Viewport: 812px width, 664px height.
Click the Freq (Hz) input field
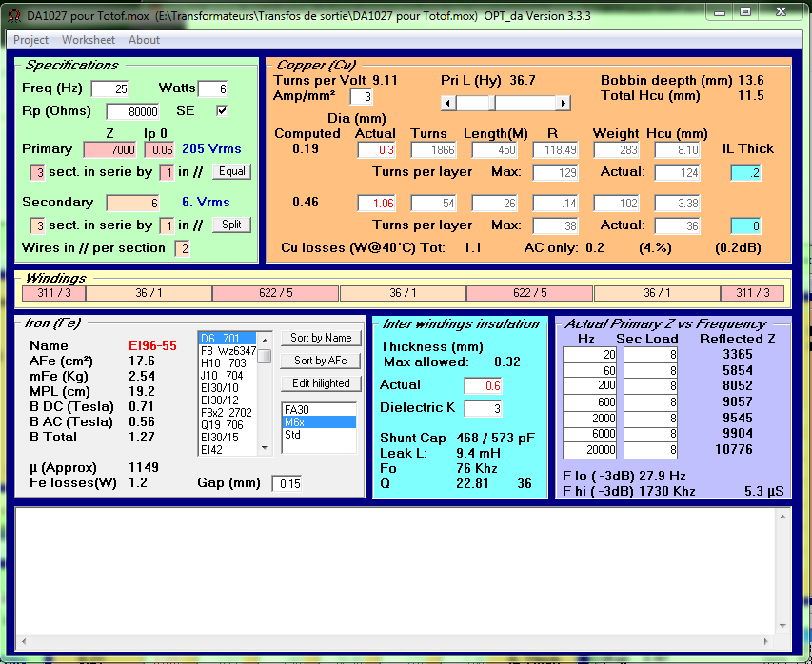[109, 88]
